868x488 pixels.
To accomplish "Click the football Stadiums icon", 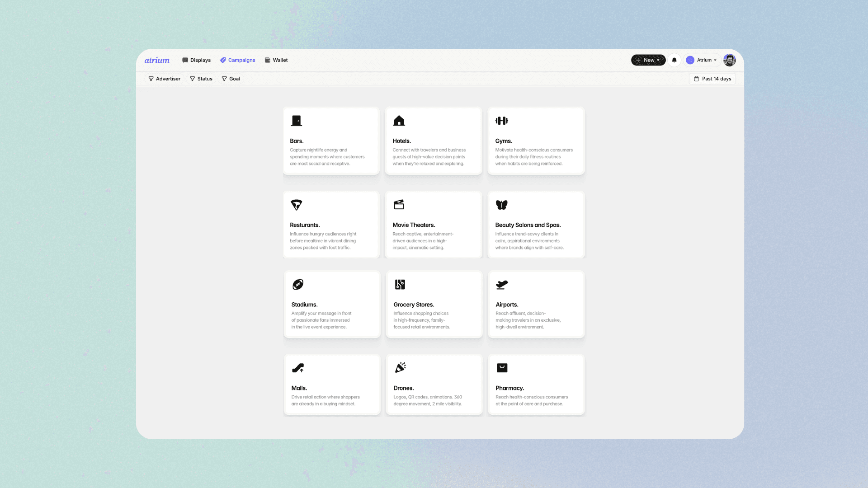I will coord(298,284).
